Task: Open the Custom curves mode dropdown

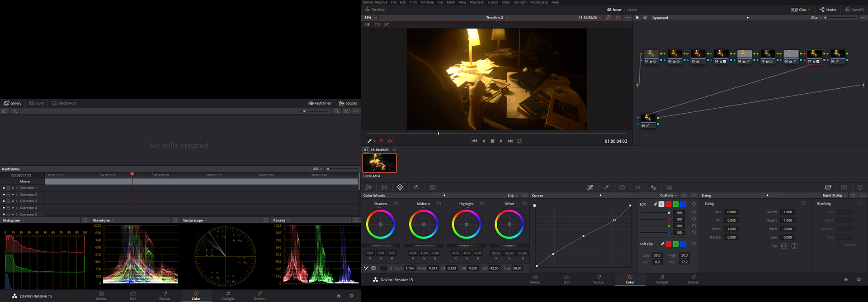Action: click(x=669, y=196)
